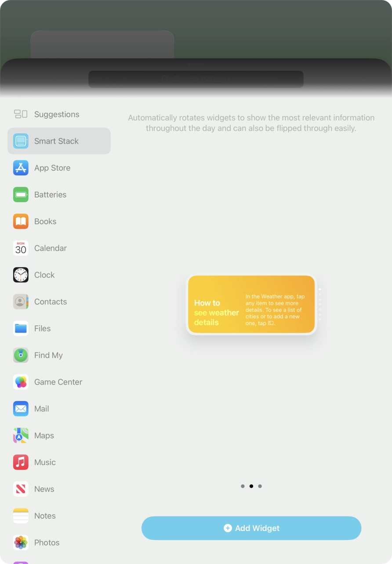Select the third widget size page dot
This screenshot has width=392, height=564.
[260, 486]
